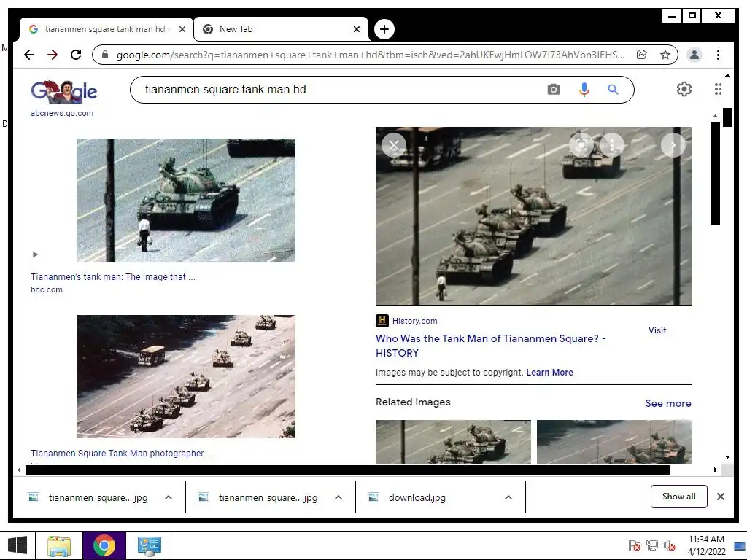Click the muted volume tray icon
The image size is (747, 560).
pyautogui.click(x=670, y=545)
